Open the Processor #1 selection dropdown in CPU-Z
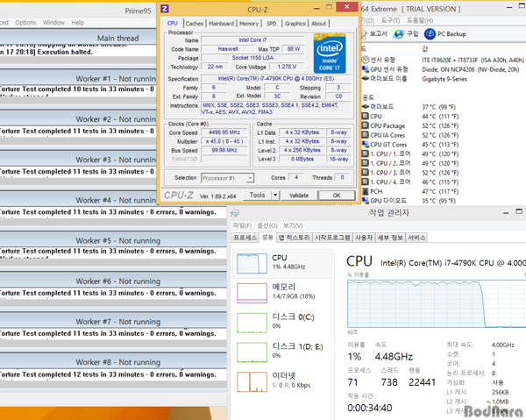This screenshot has width=526, height=420. click(x=228, y=178)
